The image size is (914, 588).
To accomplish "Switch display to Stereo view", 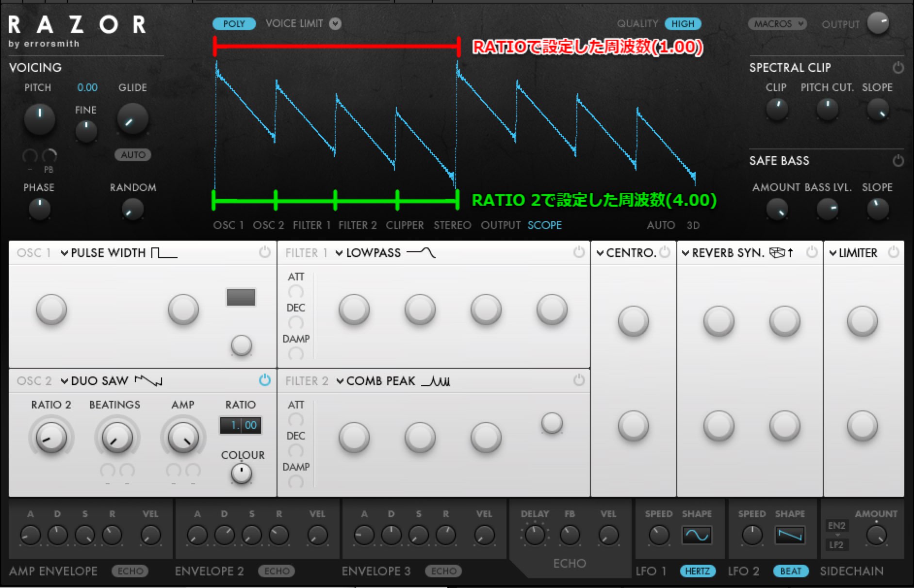I will coord(452,225).
